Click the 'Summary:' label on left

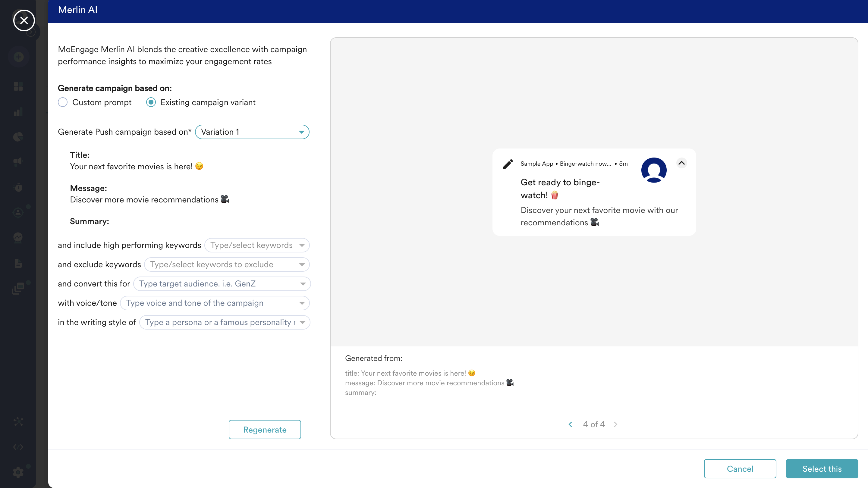(x=89, y=221)
